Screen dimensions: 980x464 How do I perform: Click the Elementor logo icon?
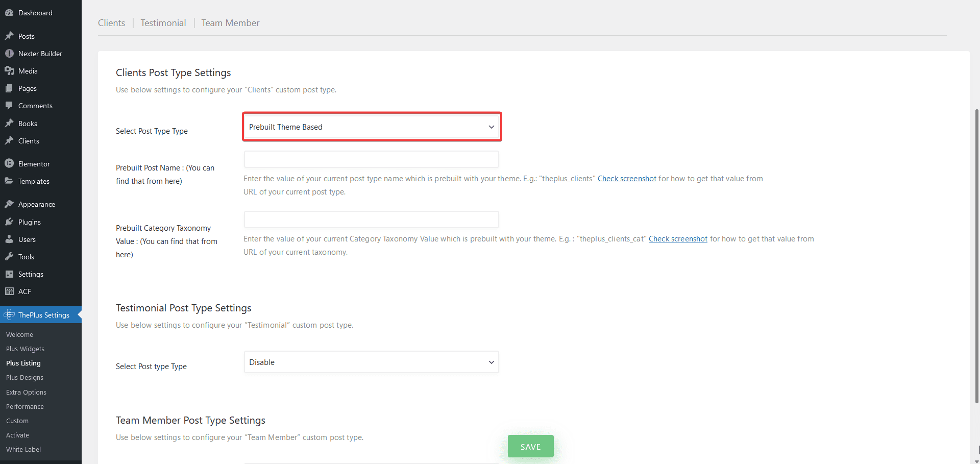click(x=9, y=164)
